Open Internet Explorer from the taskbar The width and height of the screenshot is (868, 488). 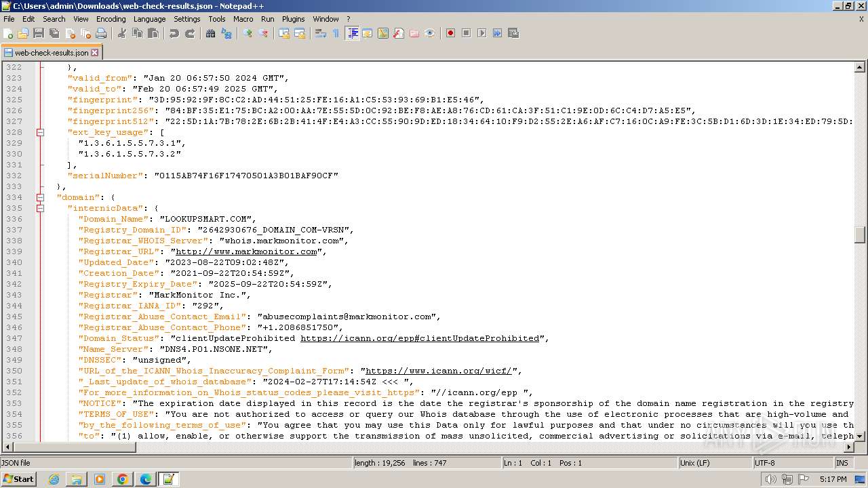(x=54, y=479)
